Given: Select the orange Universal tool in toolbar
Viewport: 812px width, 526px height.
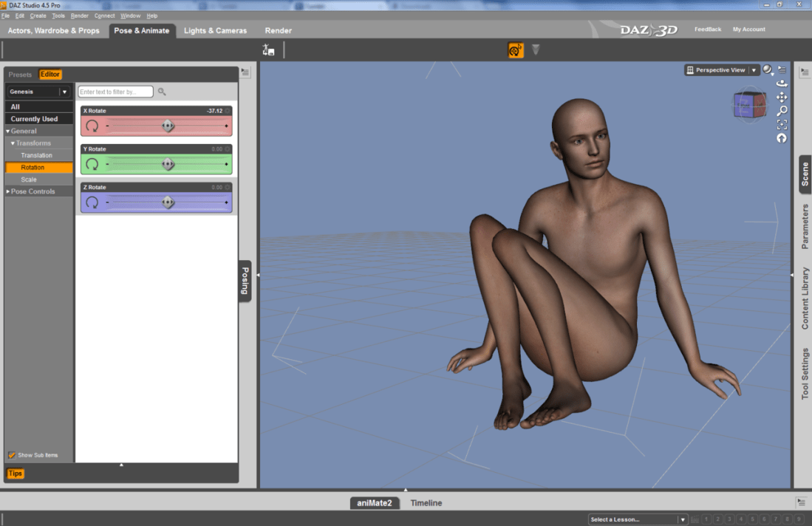Looking at the screenshot, I should click(516, 50).
